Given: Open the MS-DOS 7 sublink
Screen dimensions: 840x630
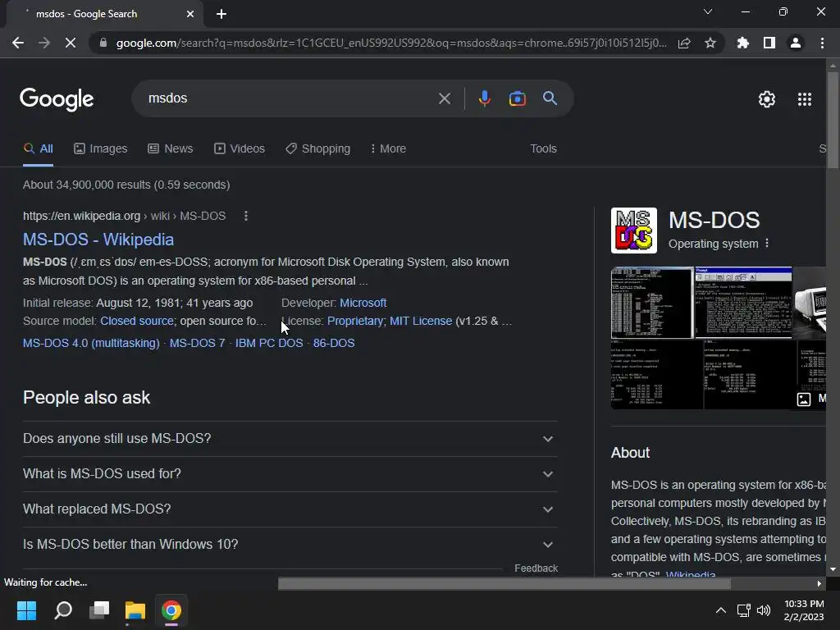Looking at the screenshot, I should tap(197, 343).
